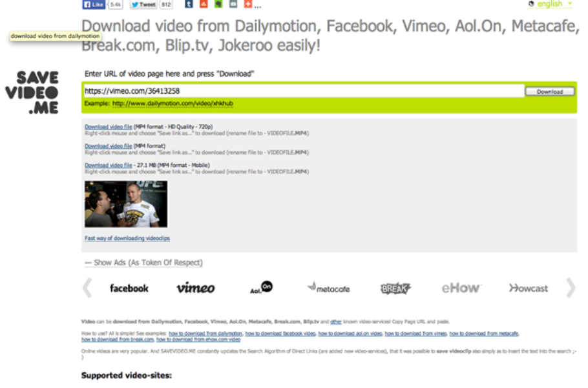The width and height of the screenshot is (588, 388).
Task: Expand Show Ads (As Token Of Respect)
Action: (143, 263)
